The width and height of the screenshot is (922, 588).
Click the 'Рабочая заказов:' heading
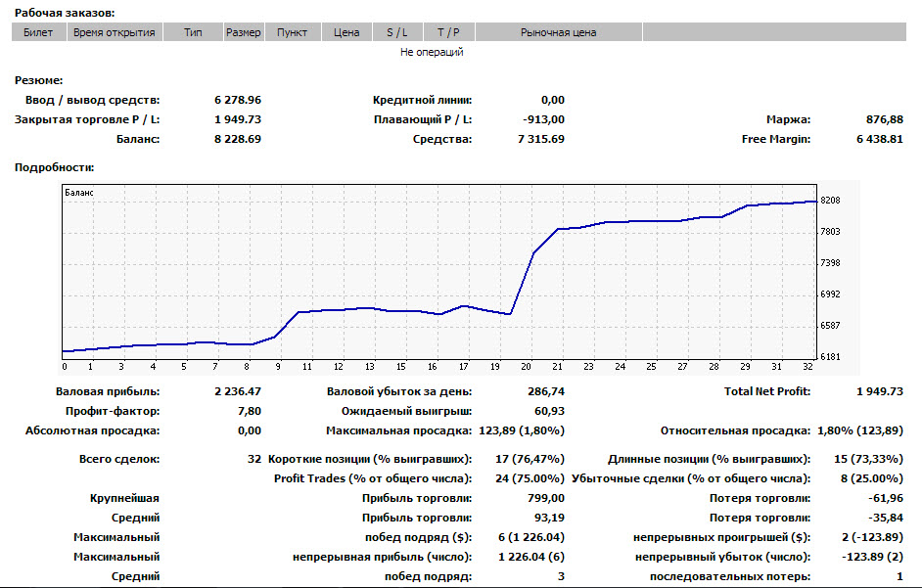(x=65, y=13)
